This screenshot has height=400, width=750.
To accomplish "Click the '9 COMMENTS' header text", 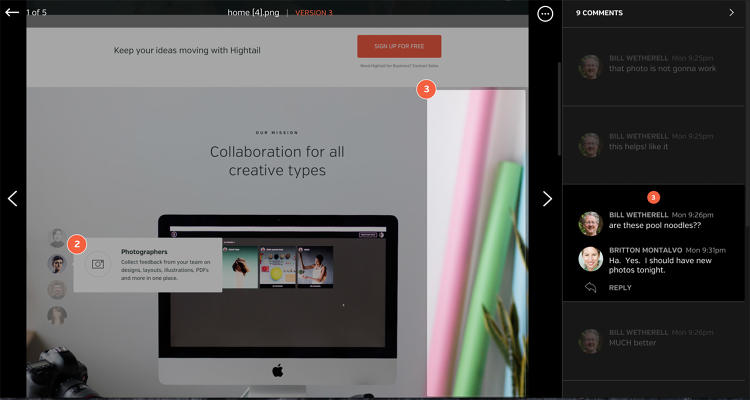I will (599, 13).
